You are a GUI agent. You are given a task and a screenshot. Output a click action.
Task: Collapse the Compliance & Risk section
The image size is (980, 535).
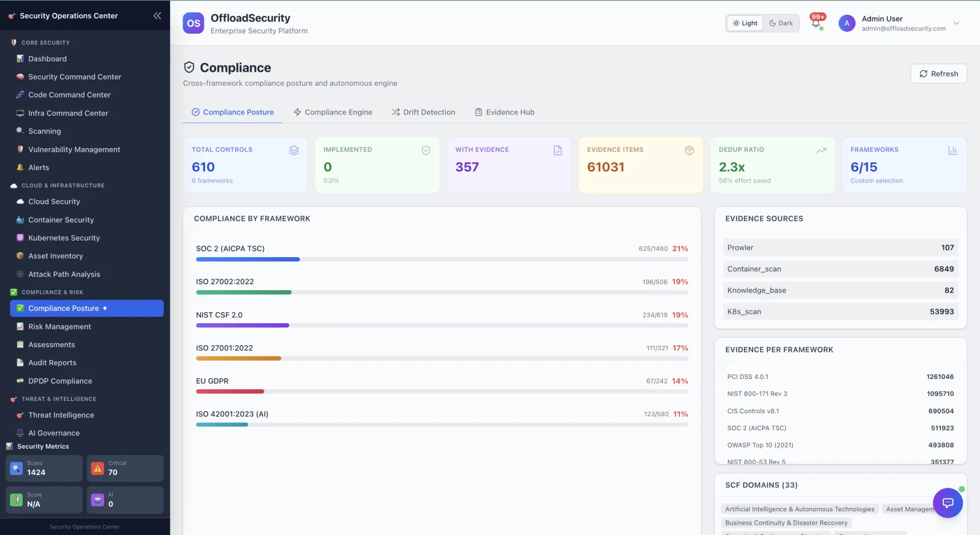tap(52, 293)
